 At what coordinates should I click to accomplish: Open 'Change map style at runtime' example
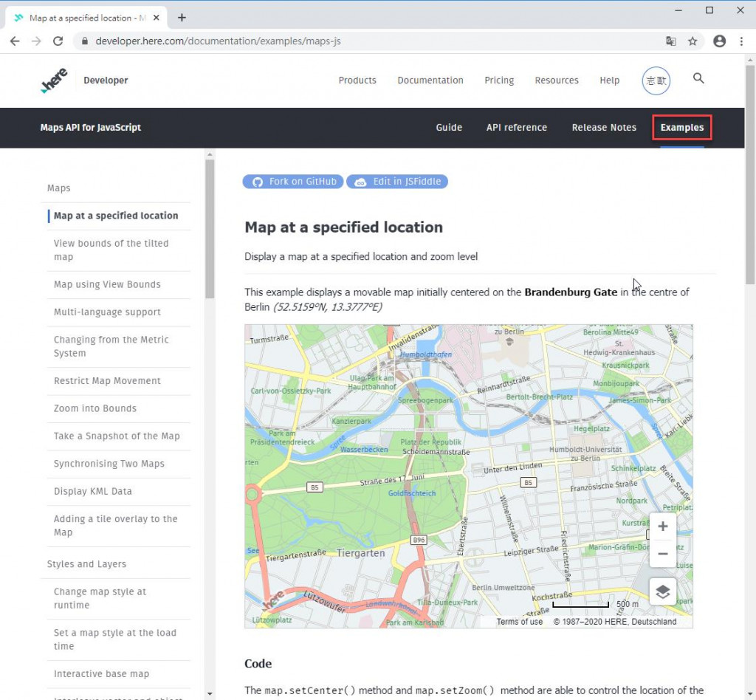[x=100, y=598]
